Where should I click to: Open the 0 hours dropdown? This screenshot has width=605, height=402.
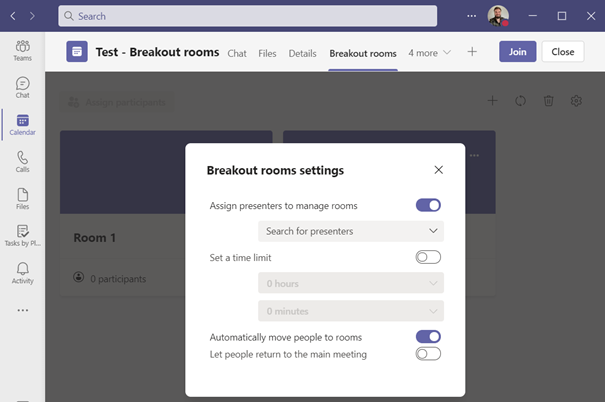(x=351, y=283)
